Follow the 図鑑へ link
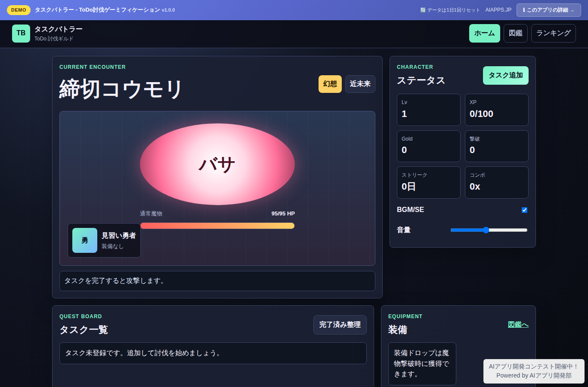The image size is (588, 387). (x=518, y=325)
